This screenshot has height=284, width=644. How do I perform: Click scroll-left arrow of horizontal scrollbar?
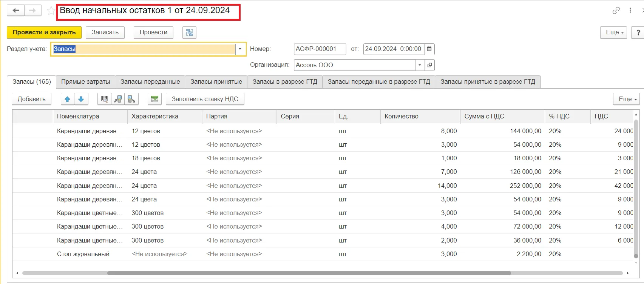[17, 273]
